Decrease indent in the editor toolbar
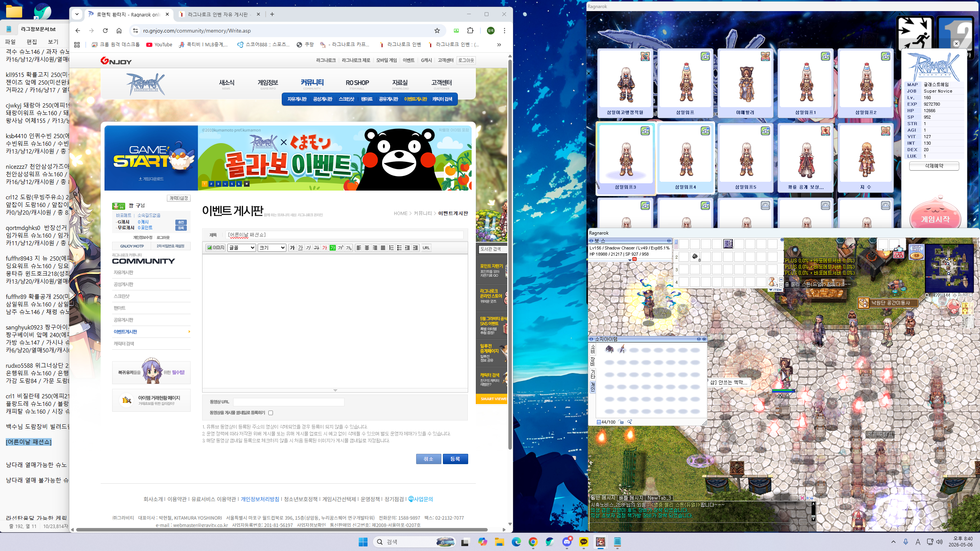 click(x=407, y=248)
